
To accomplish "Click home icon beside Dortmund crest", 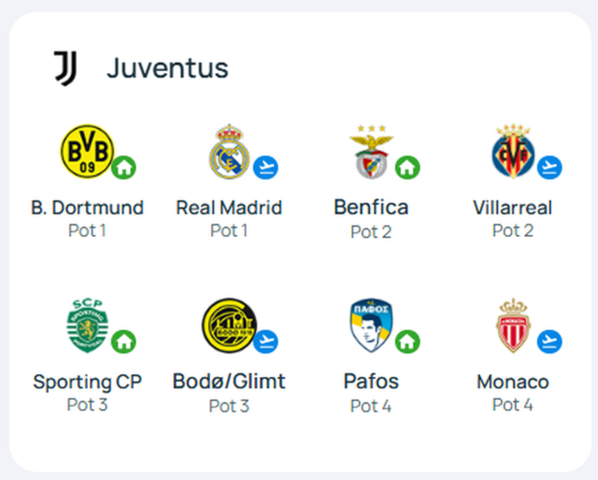I will tap(124, 167).
